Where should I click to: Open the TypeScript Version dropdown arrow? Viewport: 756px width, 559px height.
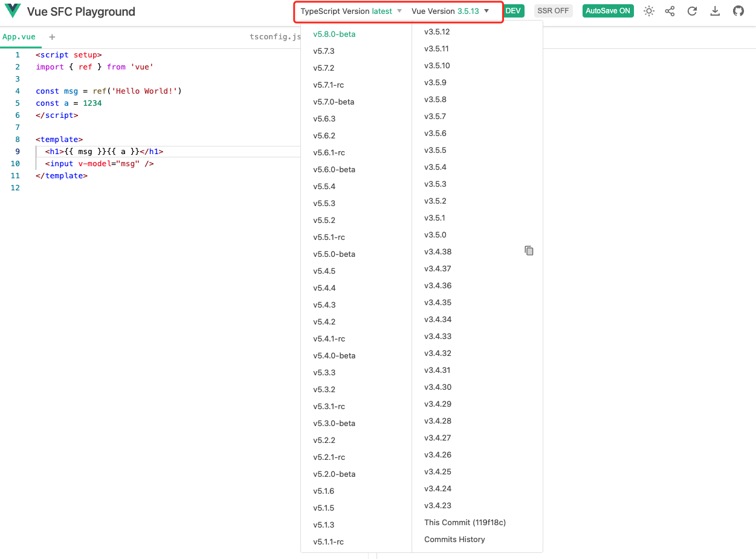[x=399, y=11]
